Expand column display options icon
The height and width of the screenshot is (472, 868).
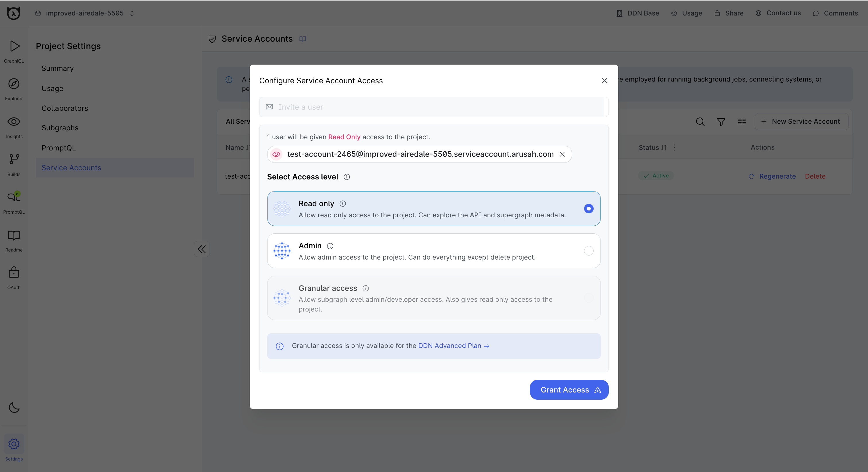(x=742, y=121)
